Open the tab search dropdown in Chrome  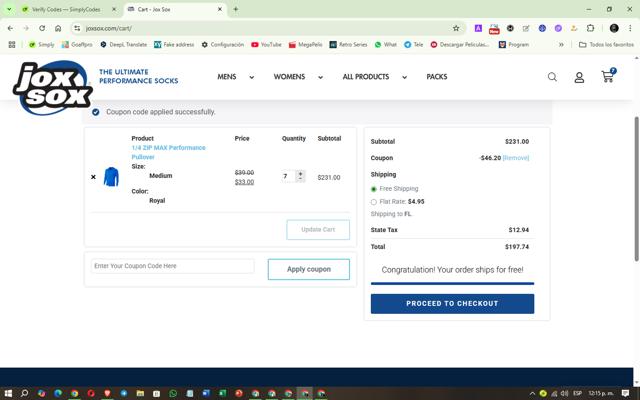(x=9, y=9)
